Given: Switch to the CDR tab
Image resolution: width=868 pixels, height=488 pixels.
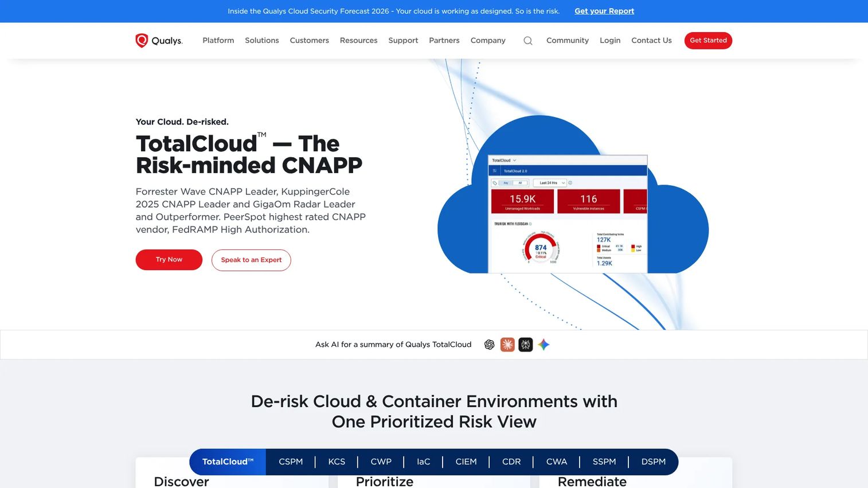Looking at the screenshot, I should pos(511,462).
